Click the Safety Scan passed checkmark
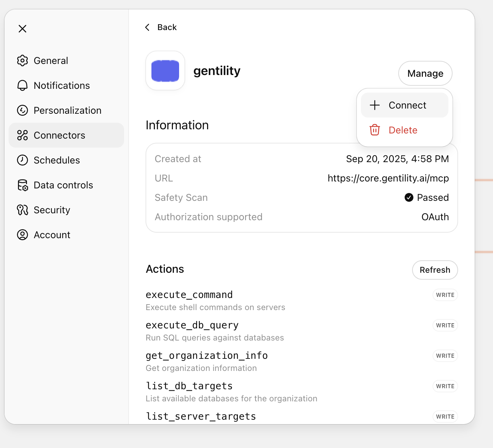 (409, 197)
